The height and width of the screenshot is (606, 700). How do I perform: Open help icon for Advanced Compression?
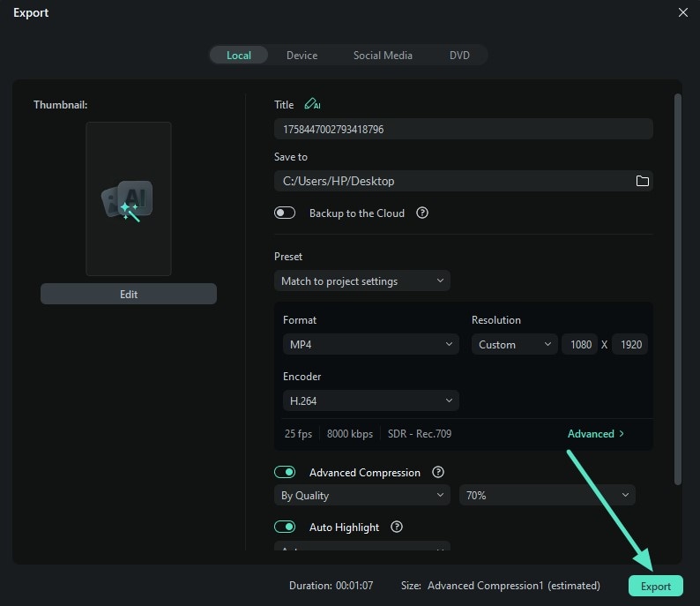(438, 472)
